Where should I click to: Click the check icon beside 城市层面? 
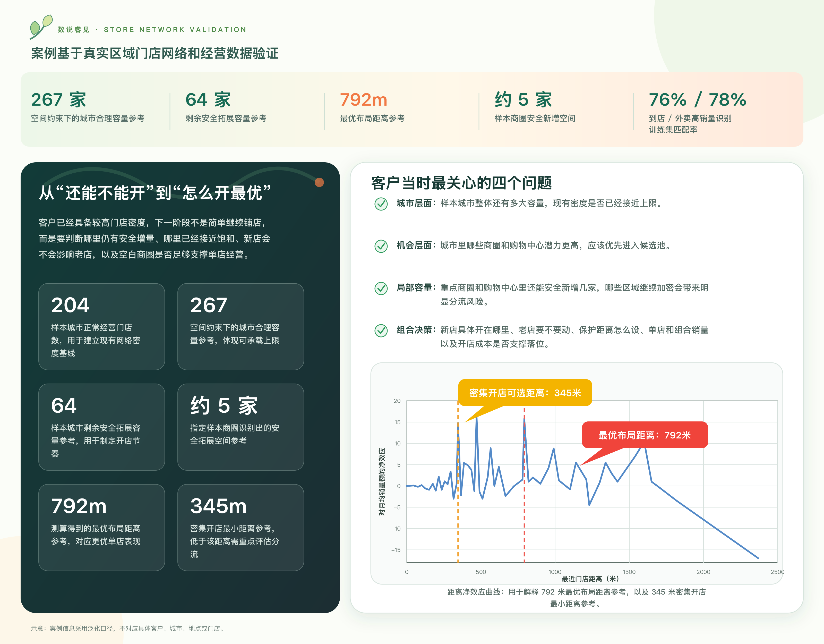(x=381, y=204)
